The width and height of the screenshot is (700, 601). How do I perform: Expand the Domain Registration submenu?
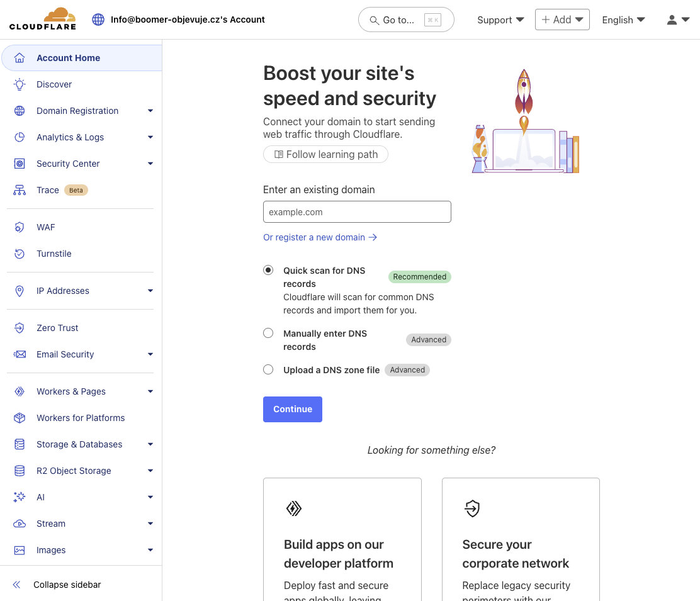[150, 111]
